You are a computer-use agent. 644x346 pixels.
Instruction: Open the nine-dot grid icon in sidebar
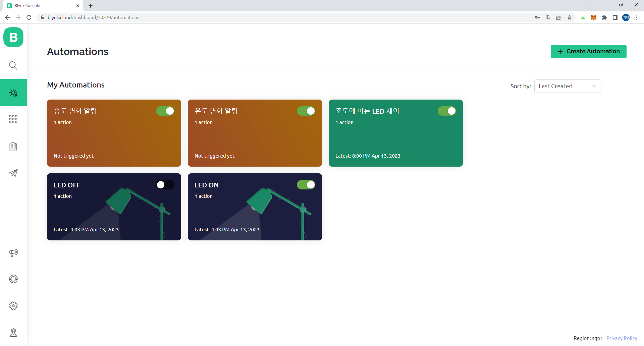pyautogui.click(x=13, y=119)
